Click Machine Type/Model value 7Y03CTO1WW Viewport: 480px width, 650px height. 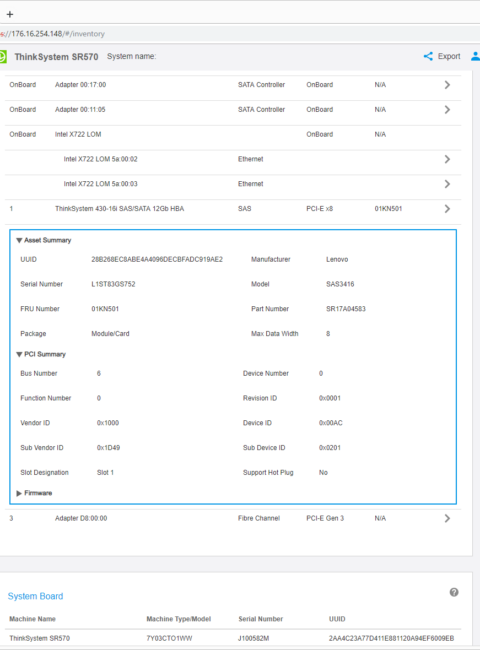(169, 638)
